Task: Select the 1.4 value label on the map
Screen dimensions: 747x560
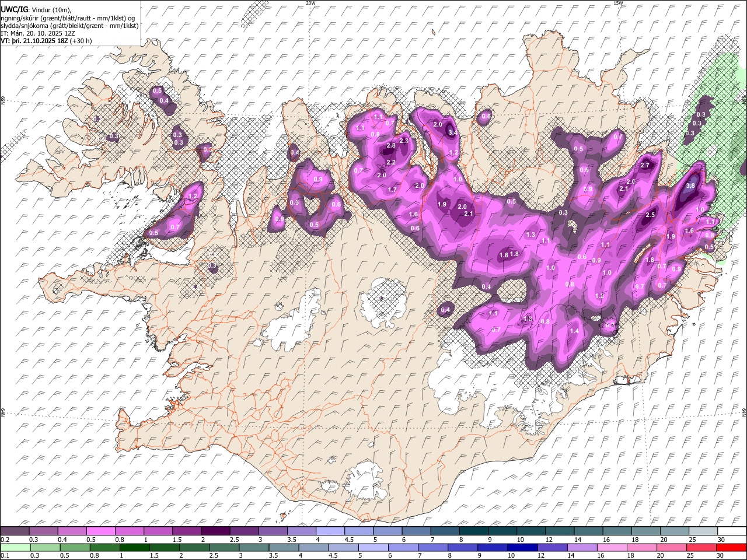Action: [574, 331]
